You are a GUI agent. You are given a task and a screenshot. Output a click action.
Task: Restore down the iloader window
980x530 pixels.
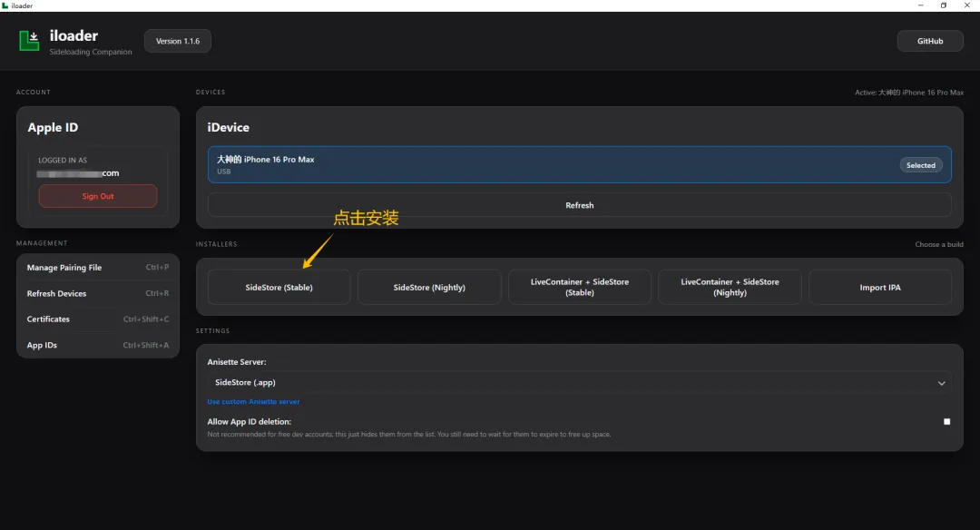(944, 5)
